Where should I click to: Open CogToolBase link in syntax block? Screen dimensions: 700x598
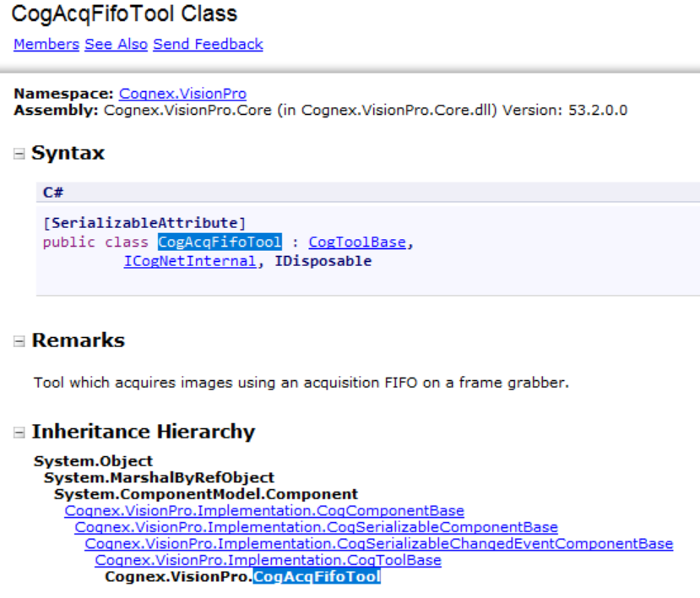pyautogui.click(x=357, y=242)
